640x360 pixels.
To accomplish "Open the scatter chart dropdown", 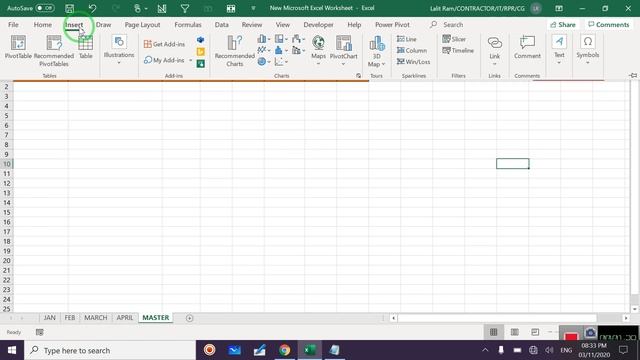I will coord(281,62).
